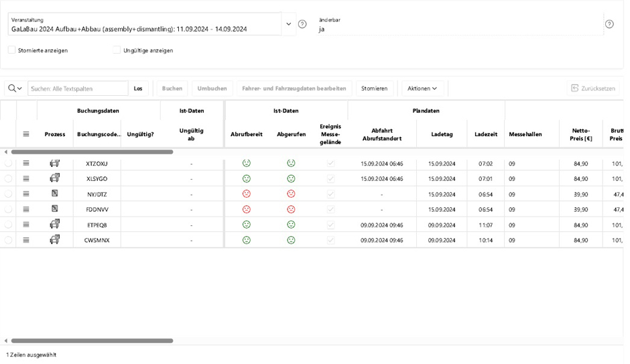The image size is (630, 364).
Task: Enable Stornierte anzeigen checkbox
Action: point(11,50)
